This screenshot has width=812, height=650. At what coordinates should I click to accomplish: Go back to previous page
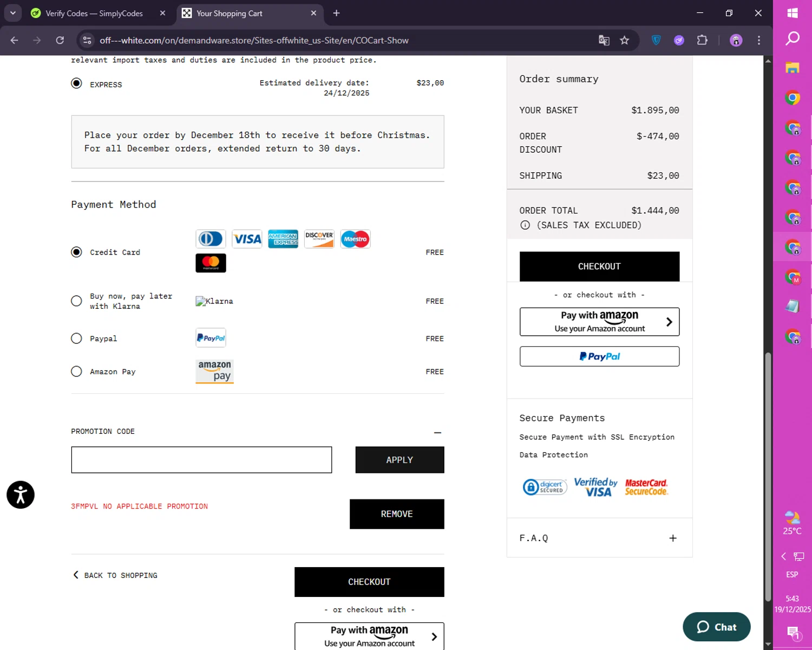pos(15,40)
